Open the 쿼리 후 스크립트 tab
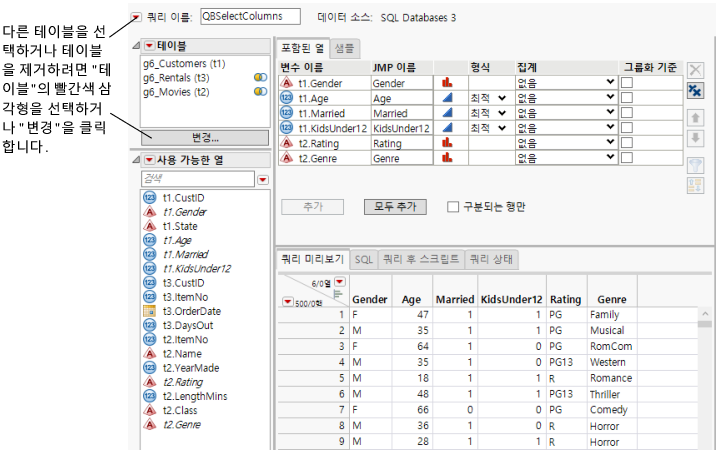 pyautogui.click(x=421, y=260)
